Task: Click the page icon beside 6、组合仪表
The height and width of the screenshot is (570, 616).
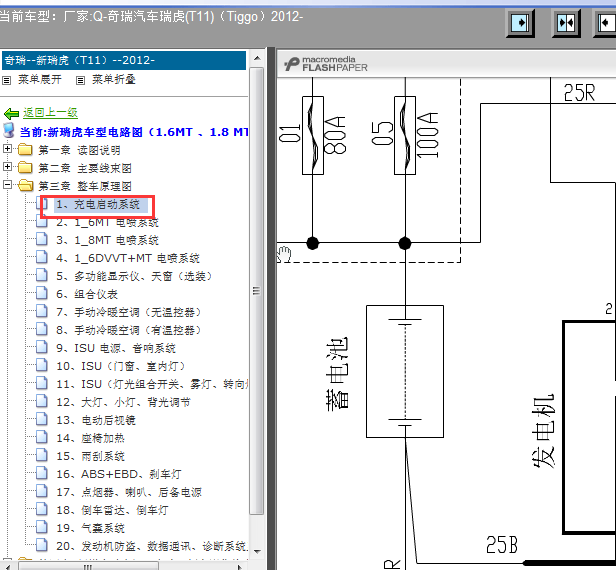Action: (x=42, y=293)
